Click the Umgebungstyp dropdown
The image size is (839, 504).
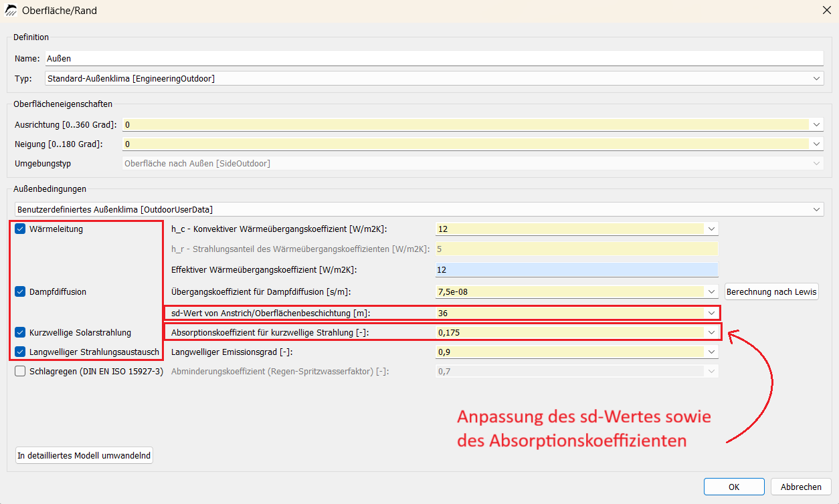point(472,163)
